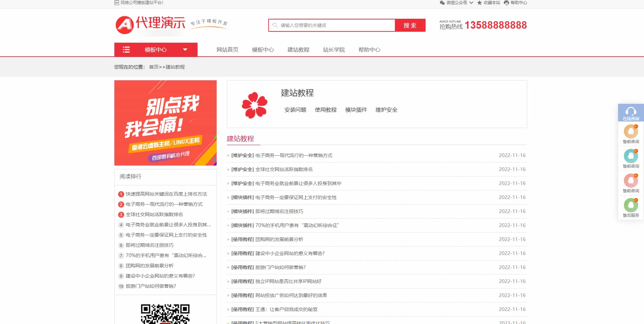Expand the 微信公众号 dropdown in top bar
This screenshot has width=644, height=324.
(471, 3)
